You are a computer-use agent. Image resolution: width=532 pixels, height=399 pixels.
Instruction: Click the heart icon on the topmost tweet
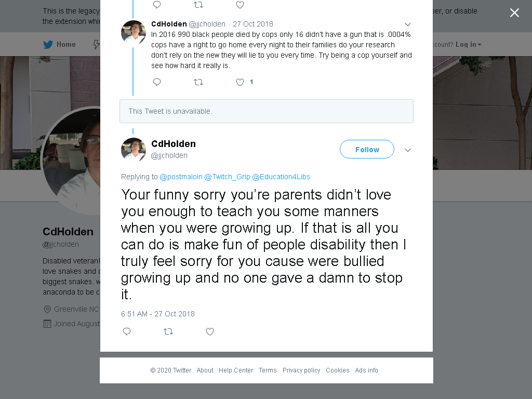point(240,5)
